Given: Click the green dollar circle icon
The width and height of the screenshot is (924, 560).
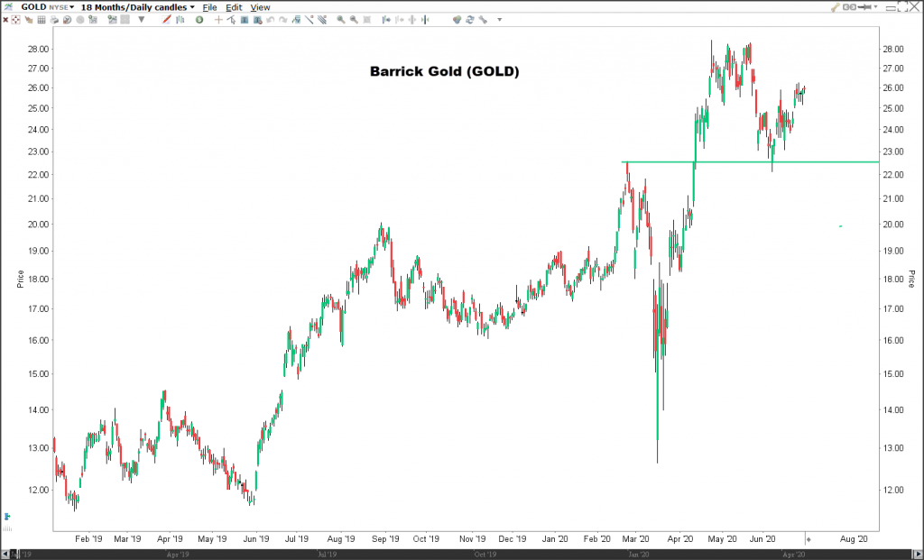Looking at the screenshot, I should coord(199,20).
